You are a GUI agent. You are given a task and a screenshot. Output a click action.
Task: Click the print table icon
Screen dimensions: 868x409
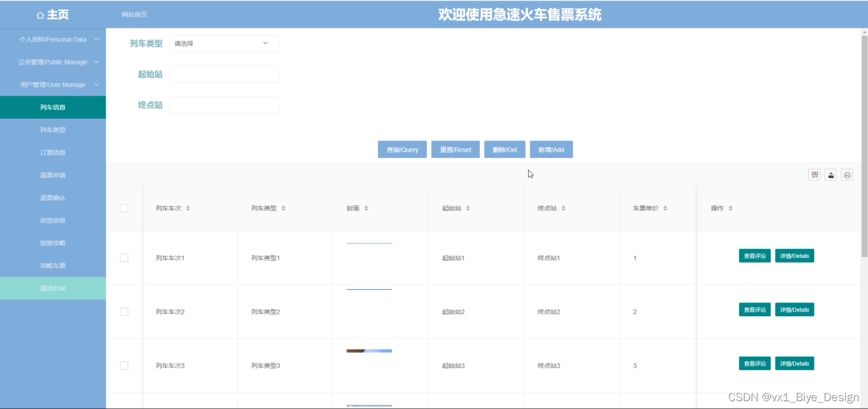coord(847,175)
